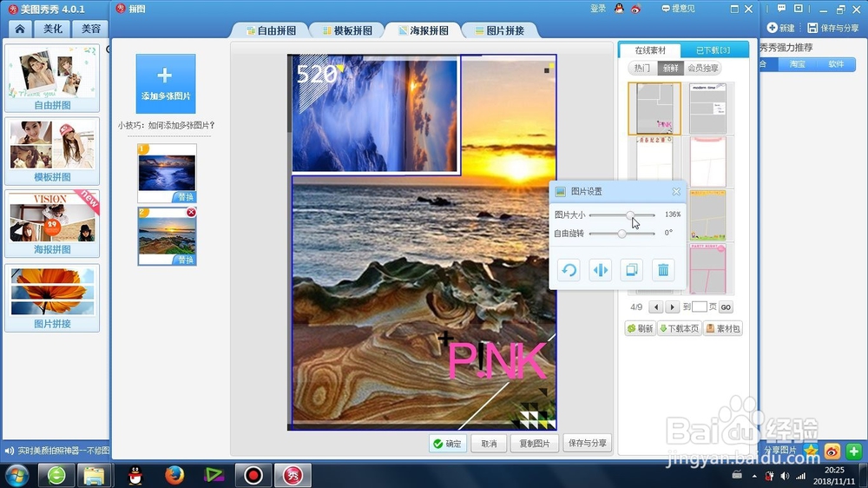Open the 已下载[3] tab

point(713,50)
